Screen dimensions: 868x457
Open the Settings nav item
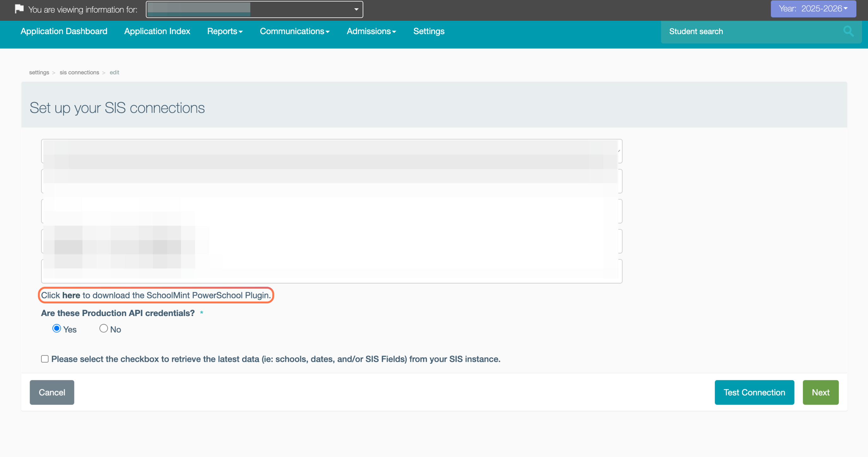click(x=429, y=31)
